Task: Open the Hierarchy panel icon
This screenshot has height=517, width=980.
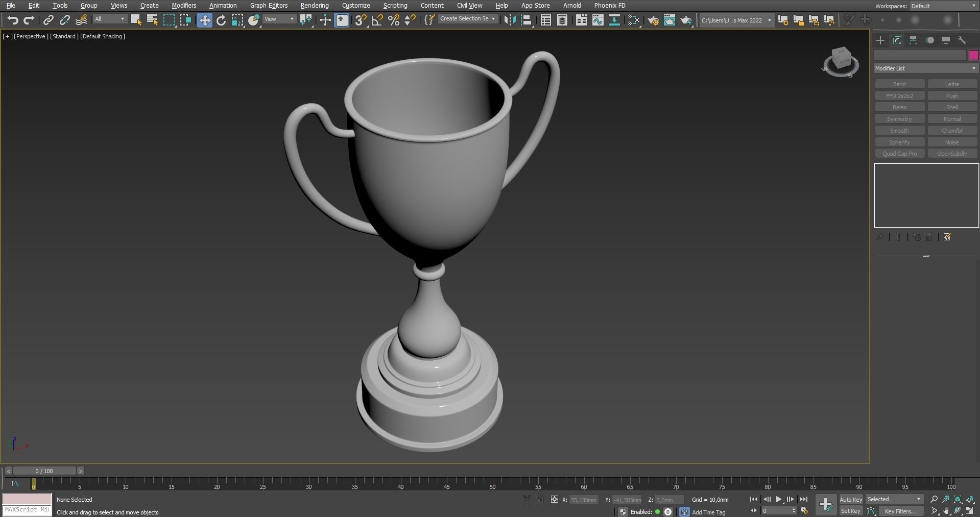Action: (x=913, y=40)
